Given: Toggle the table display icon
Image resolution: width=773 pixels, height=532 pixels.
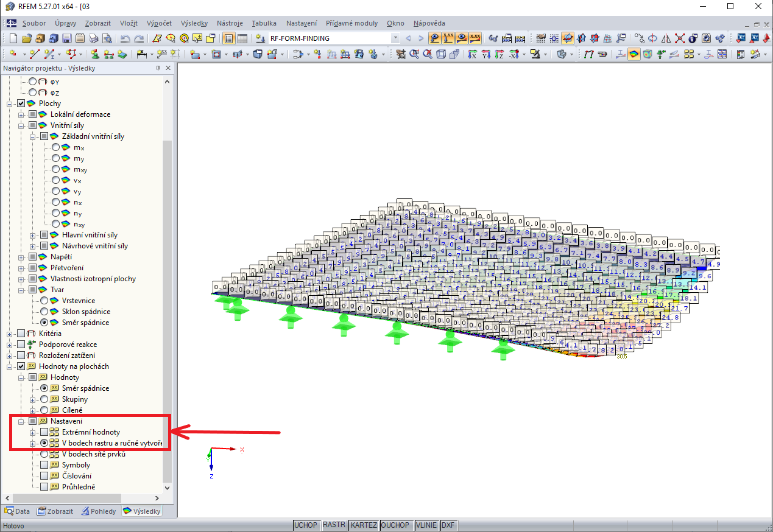Looking at the screenshot, I should coord(242,38).
